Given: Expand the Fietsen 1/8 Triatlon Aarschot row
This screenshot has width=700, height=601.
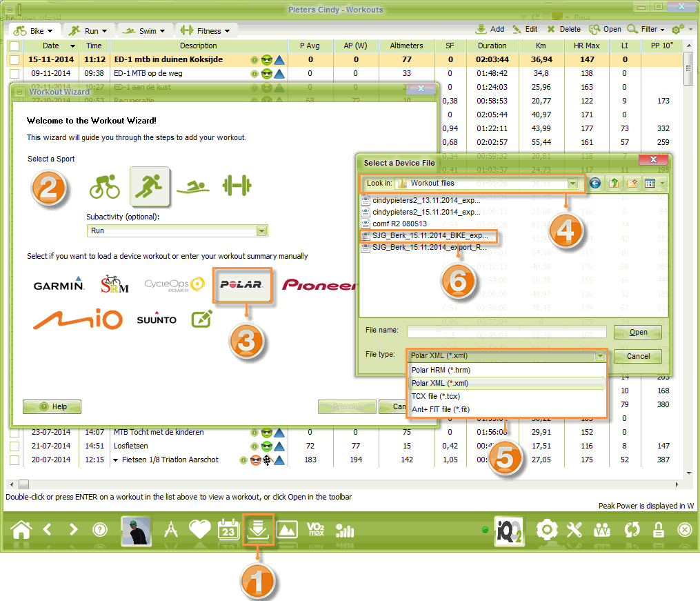Looking at the screenshot, I should coord(116,460).
